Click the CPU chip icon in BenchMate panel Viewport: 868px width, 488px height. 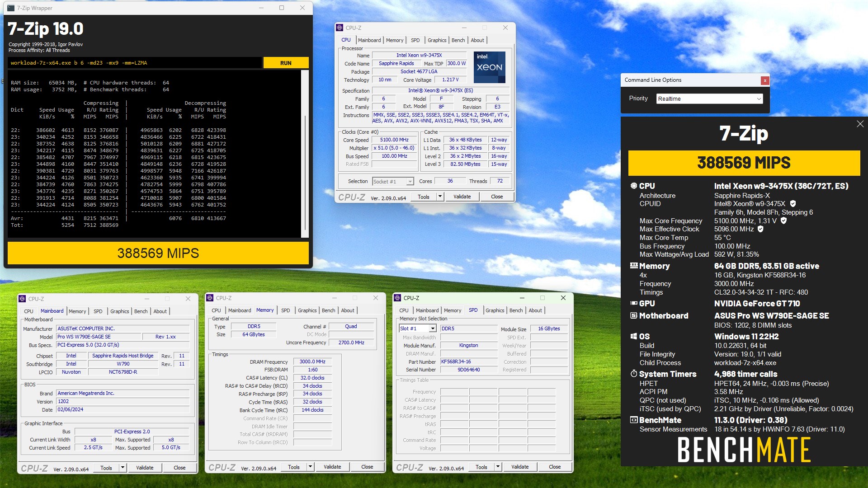pyautogui.click(x=634, y=186)
